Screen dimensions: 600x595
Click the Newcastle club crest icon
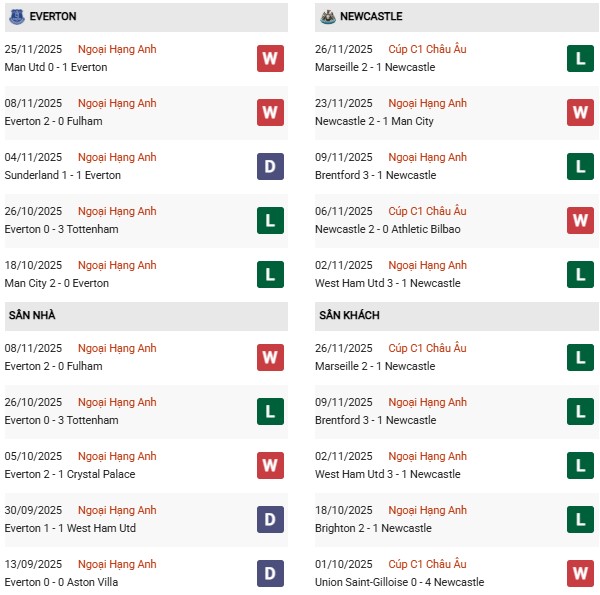point(326,17)
